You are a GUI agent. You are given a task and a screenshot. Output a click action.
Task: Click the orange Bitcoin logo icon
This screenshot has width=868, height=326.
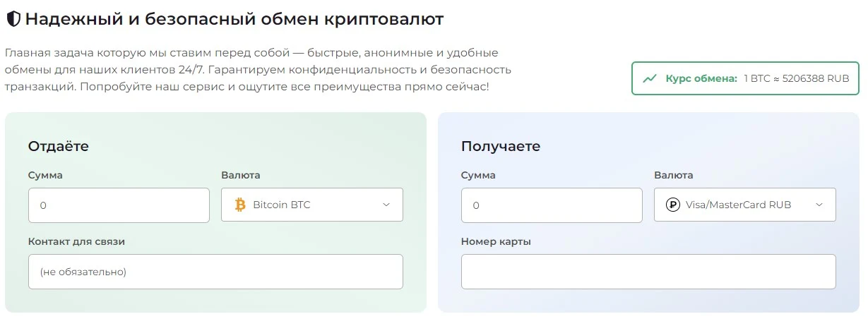pyautogui.click(x=240, y=205)
